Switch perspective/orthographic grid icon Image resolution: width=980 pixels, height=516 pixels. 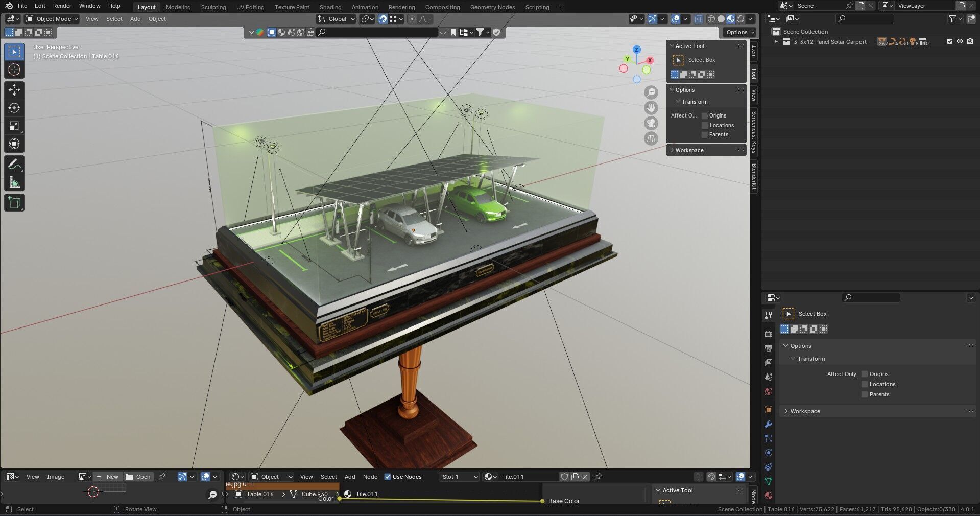651,138
